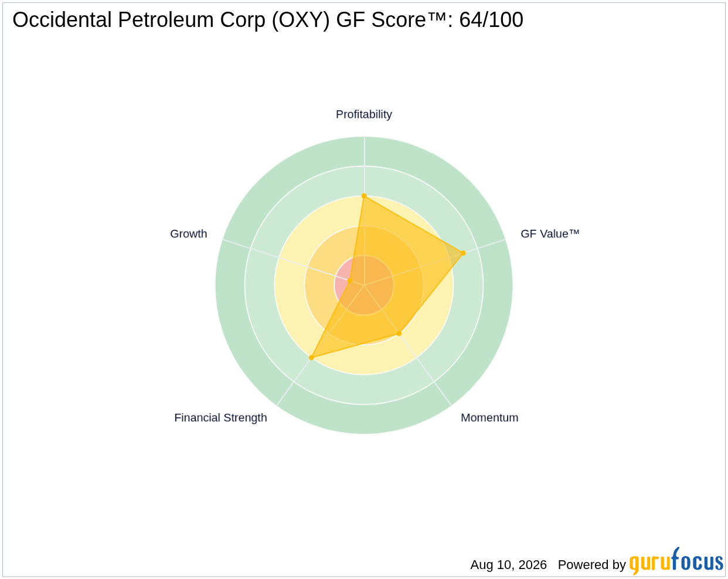
Task: Click the Momentum data point marker
Action: tap(399, 333)
